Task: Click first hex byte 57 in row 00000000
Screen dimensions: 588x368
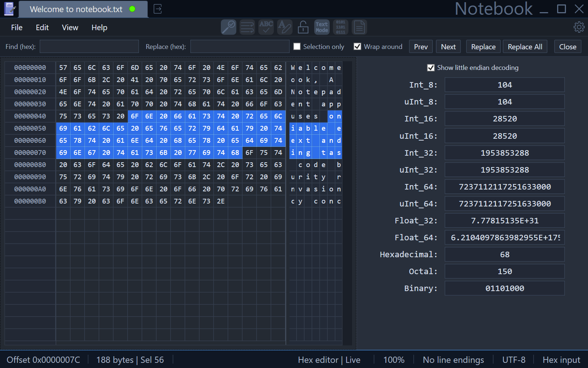Action: 63,68
